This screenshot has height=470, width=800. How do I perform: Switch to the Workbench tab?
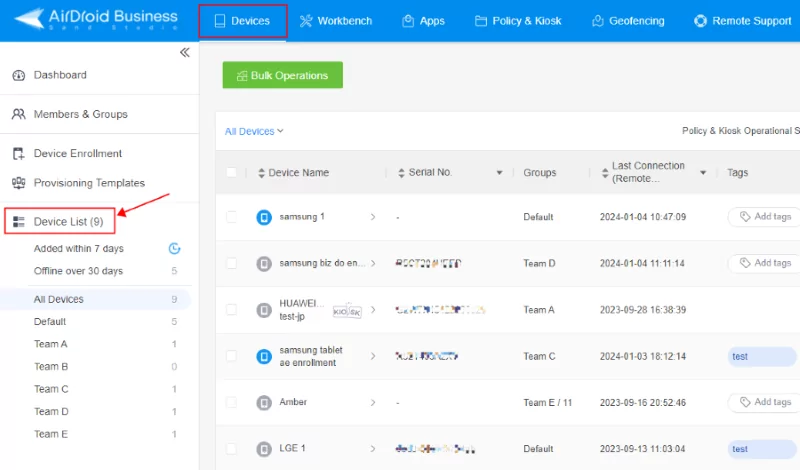336,21
